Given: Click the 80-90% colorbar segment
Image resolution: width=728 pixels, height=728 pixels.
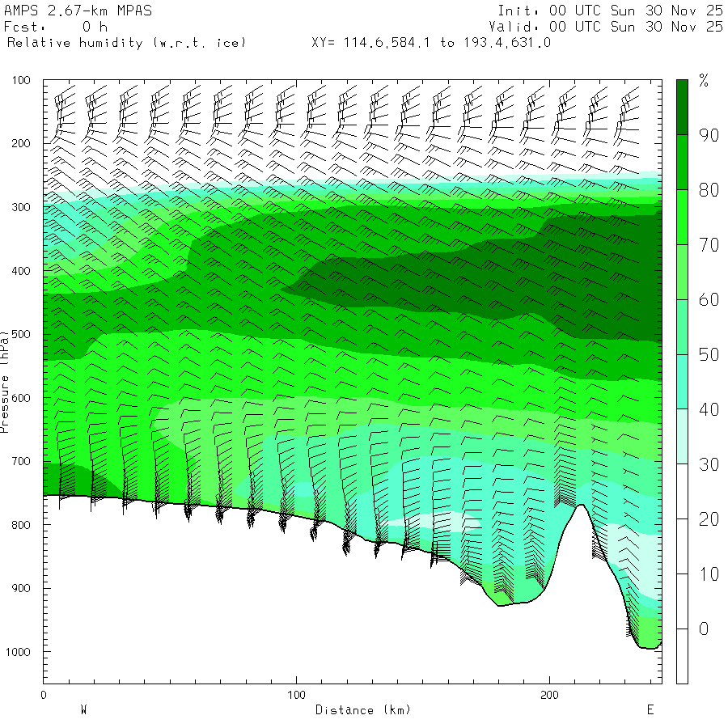Looking at the screenshot, I should 682,163.
